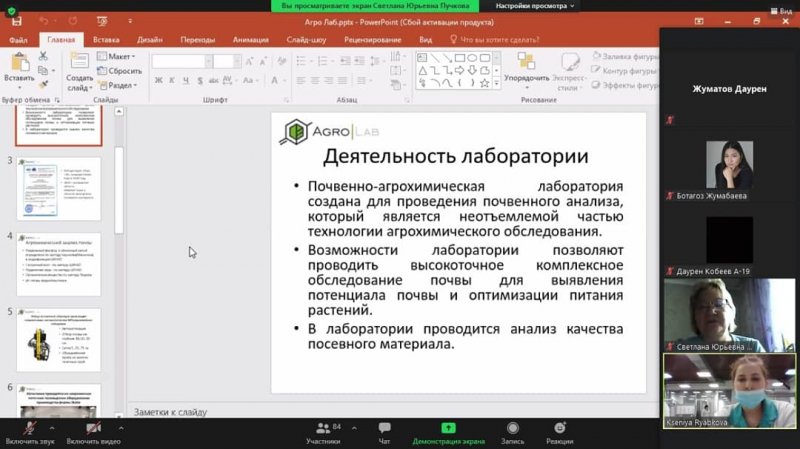Switch to the Вставка ribbon tab
800x449 pixels.
click(x=106, y=40)
